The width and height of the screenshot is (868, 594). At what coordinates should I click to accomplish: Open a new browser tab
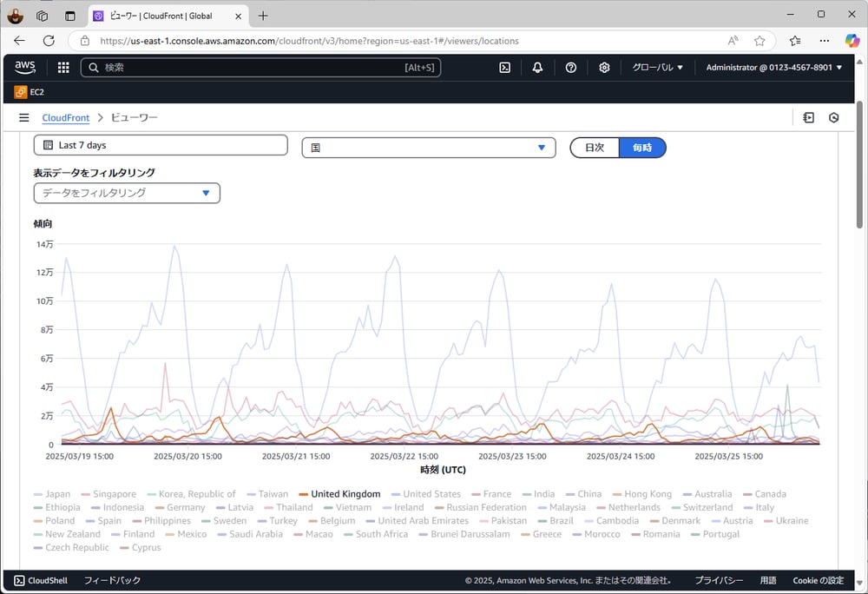pyautogui.click(x=263, y=16)
